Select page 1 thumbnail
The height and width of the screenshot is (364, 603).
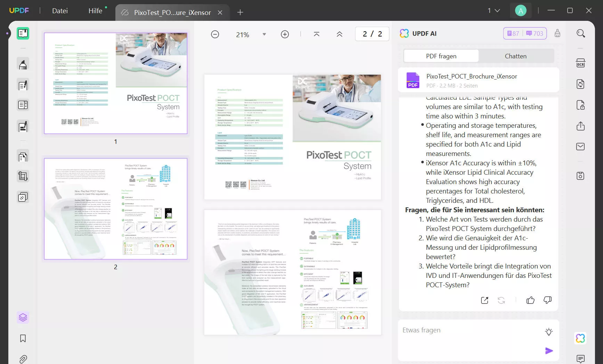(x=116, y=83)
